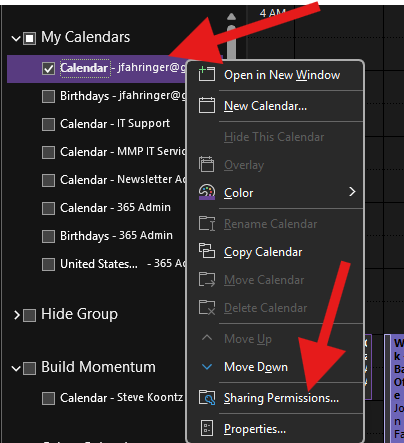
Task: Click the Copy Calendar icon
Action: [207, 251]
